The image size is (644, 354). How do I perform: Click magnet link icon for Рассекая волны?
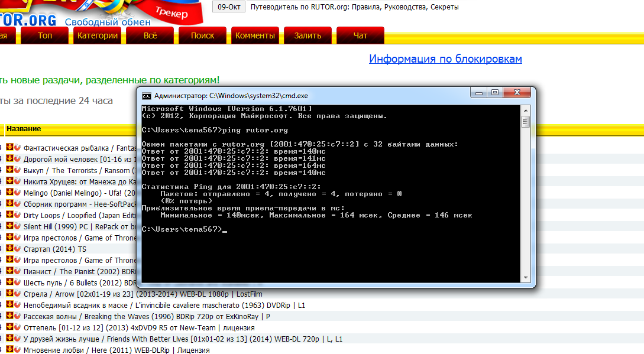click(x=17, y=316)
